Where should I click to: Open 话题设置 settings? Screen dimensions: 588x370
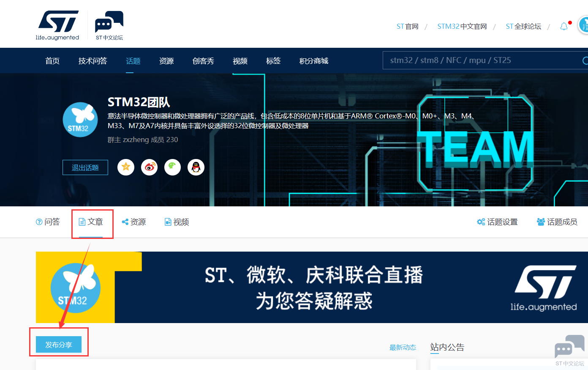click(x=497, y=222)
